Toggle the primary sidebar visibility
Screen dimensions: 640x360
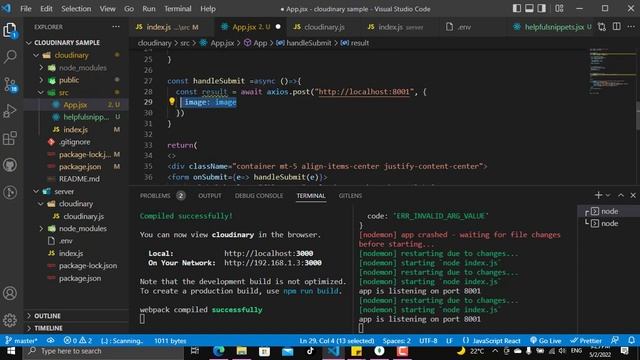517,9
